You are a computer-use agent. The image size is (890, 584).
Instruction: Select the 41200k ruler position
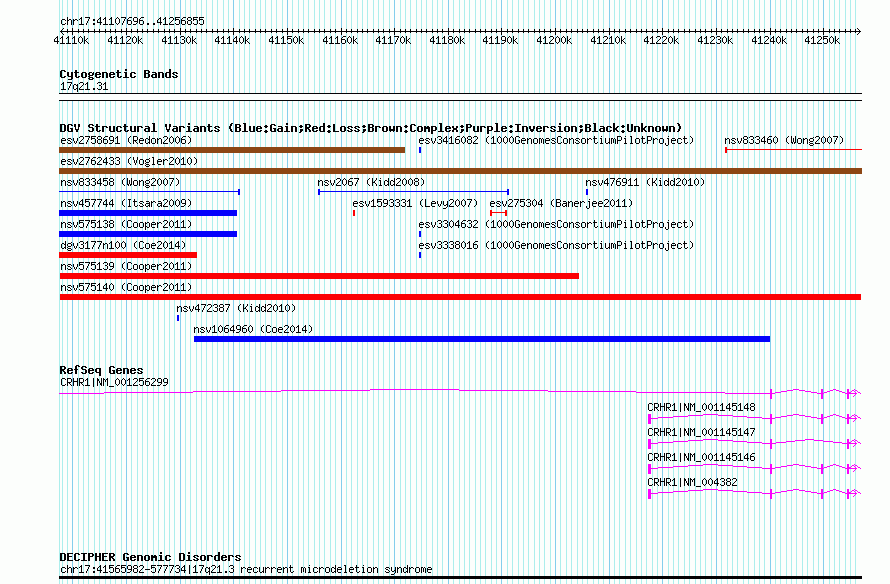point(554,40)
